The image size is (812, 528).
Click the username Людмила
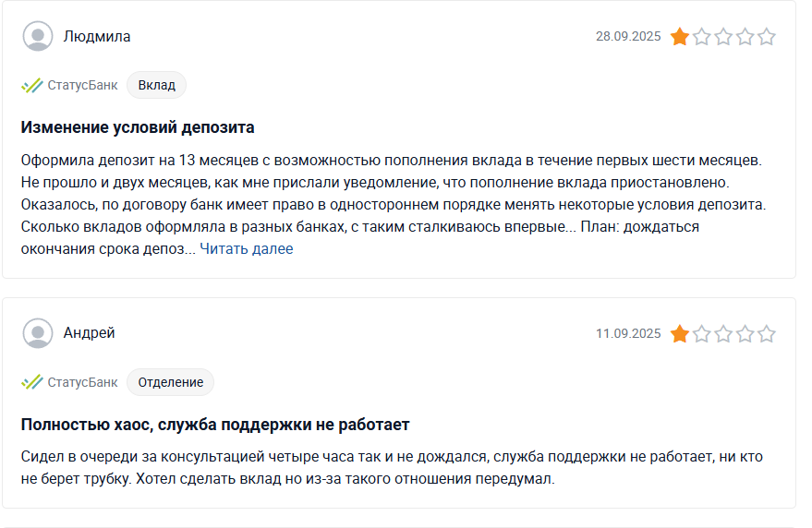tap(97, 37)
